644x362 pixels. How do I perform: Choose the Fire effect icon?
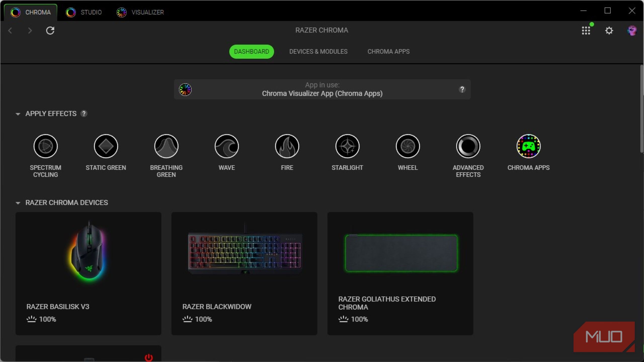[287, 146]
